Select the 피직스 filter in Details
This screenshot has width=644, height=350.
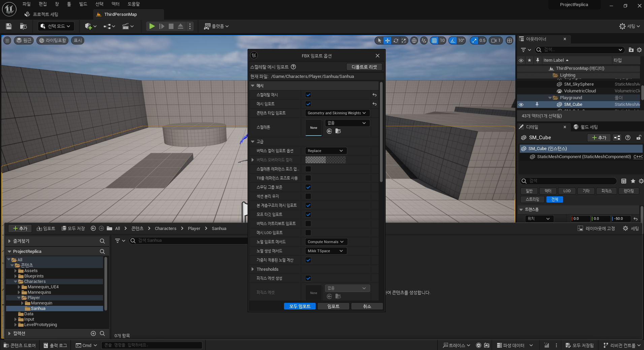[606, 191]
